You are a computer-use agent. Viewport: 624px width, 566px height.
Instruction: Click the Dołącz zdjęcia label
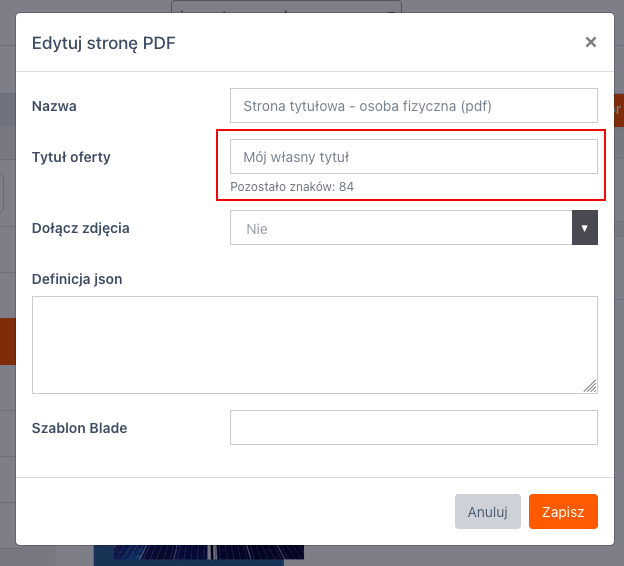[80, 228]
